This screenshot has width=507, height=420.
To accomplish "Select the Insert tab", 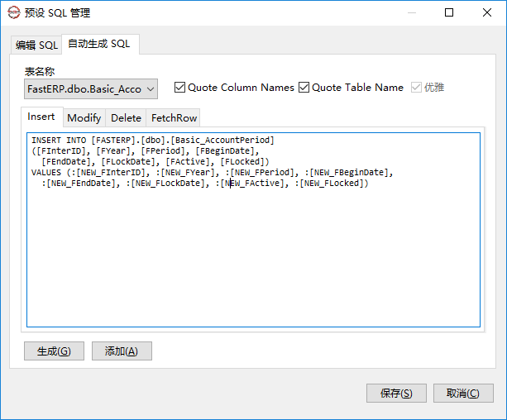I will [41, 117].
